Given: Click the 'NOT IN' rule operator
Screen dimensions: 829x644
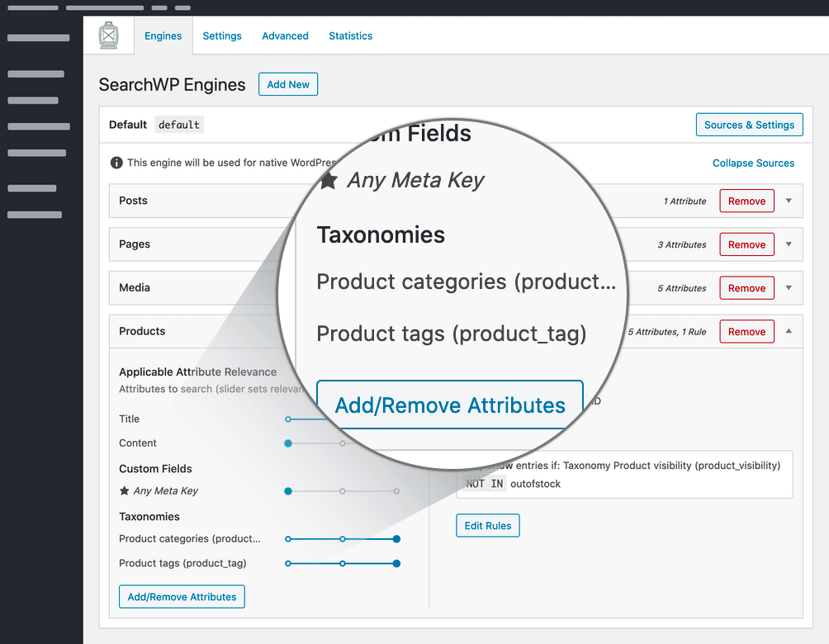Looking at the screenshot, I should click(485, 484).
